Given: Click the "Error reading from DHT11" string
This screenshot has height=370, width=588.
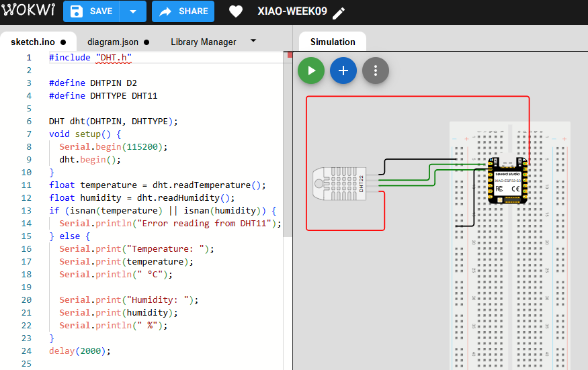Looking at the screenshot, I should (x=204, y=224).
